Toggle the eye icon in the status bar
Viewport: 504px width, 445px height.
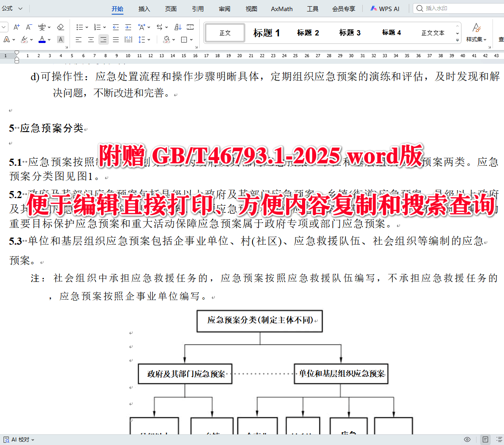click(x=466, y=440)
